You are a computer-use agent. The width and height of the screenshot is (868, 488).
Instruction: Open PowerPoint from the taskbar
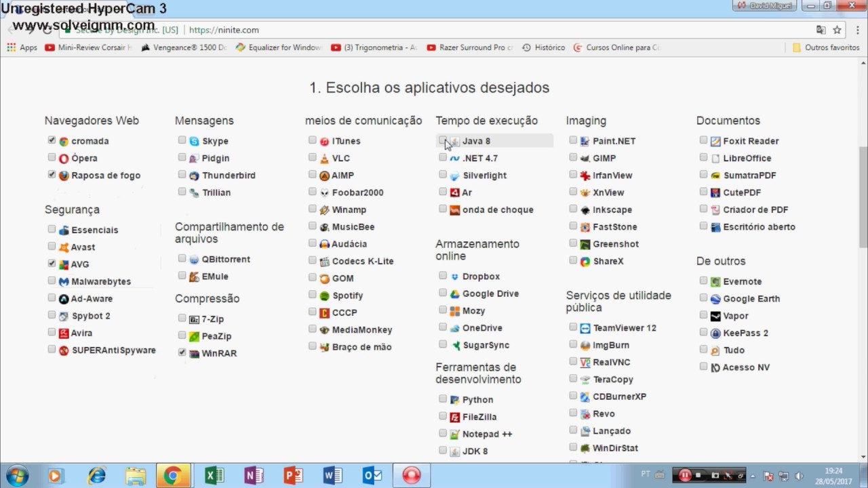(293, 475)
